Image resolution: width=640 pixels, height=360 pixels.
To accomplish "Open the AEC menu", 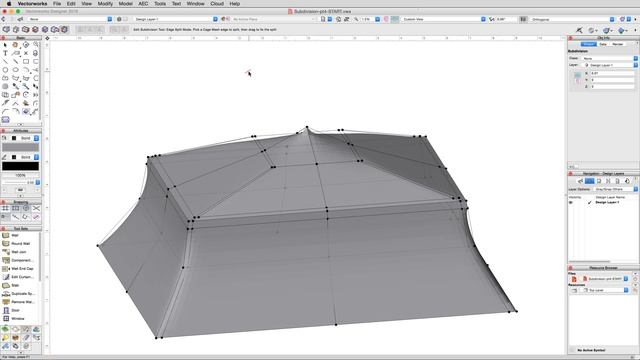I will pos(143,4).
